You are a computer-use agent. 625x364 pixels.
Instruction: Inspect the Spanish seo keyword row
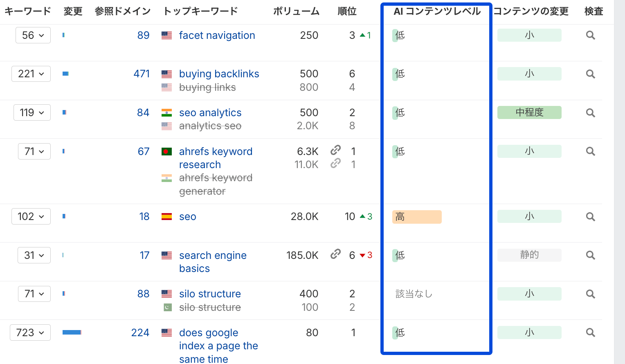pos(590,217)
